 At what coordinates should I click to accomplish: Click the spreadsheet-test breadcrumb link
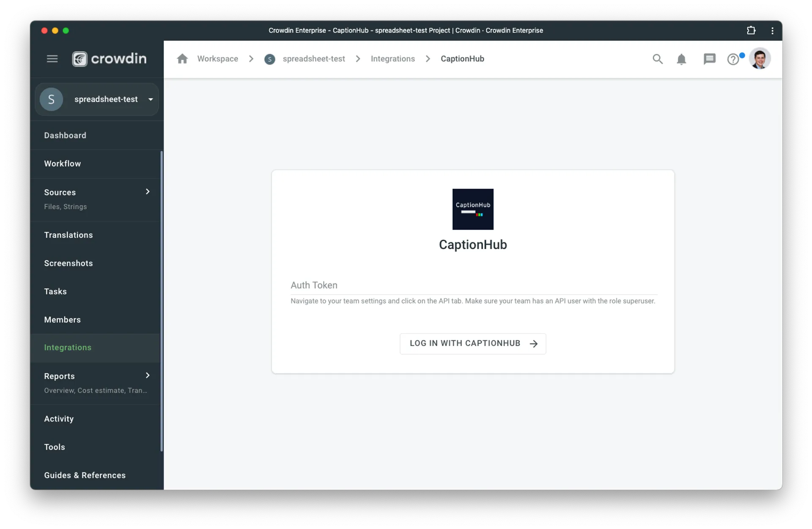point(314,59)
